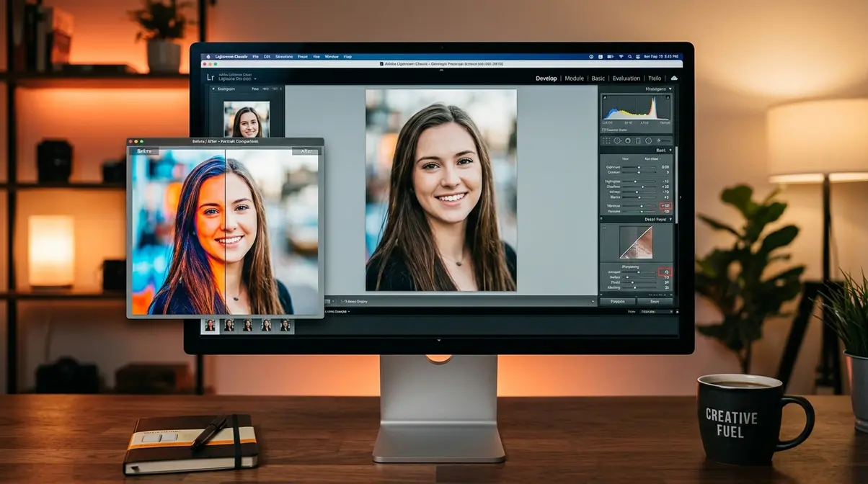Select the dotted grid crop tool icon
868x484 pixels.
pyautogui.click(x=606, y=140)
